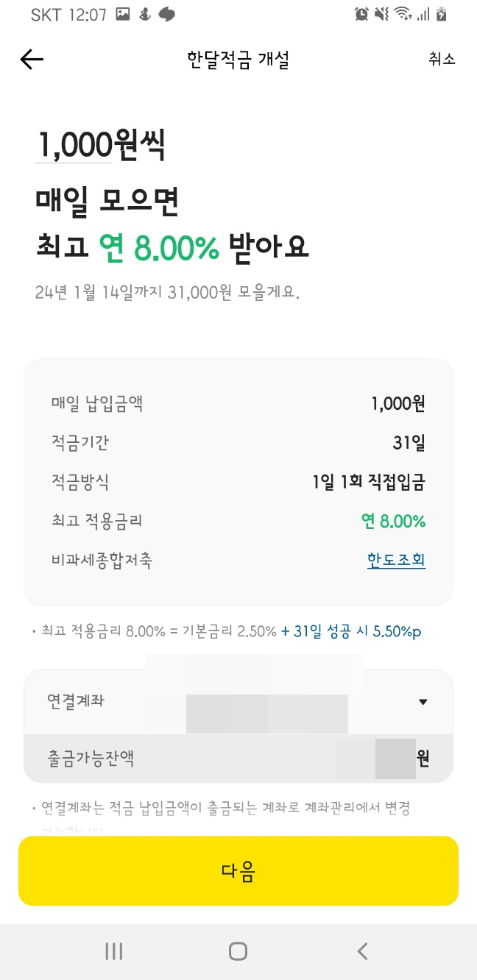The height and width of the screenshot is (980, 477).
Task: Select the 한달적금 개설 title bar
Action: [239, 60]
